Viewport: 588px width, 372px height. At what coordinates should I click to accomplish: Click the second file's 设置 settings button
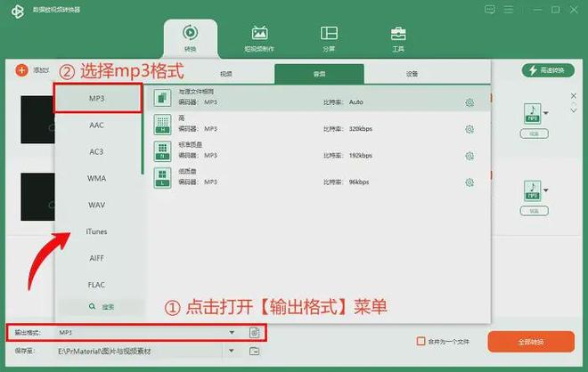[534, 211]
